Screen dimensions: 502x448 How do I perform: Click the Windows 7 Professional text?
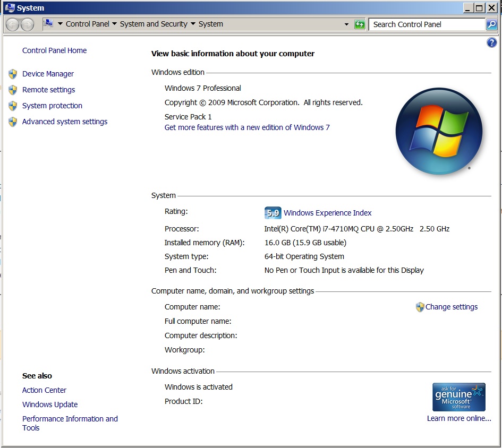tap(202, 88)
